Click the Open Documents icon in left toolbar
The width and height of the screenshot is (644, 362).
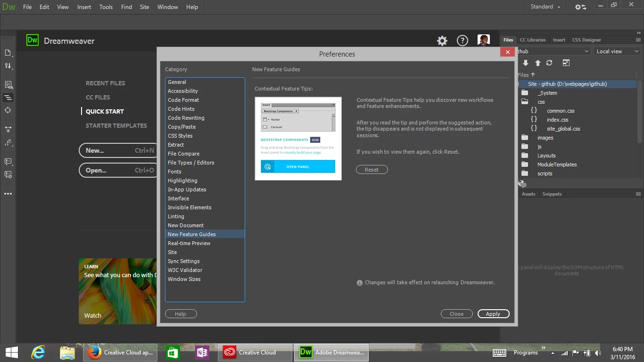tap(8, 53)
